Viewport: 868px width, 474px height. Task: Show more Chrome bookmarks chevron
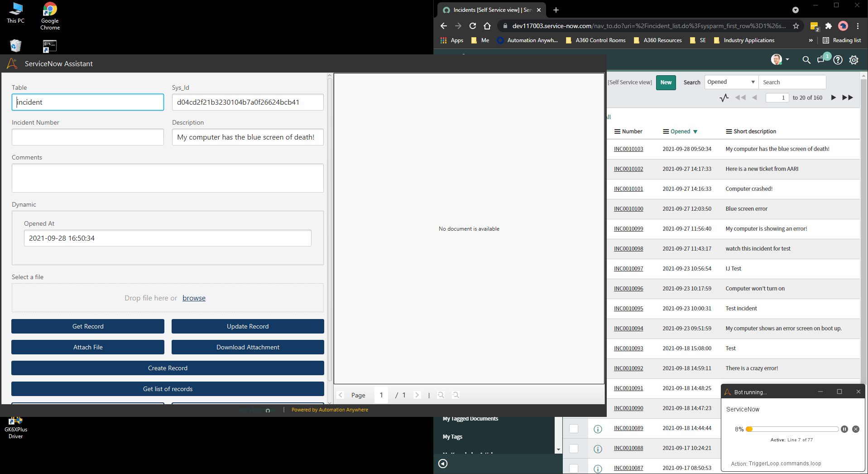[x=810, y=40]
